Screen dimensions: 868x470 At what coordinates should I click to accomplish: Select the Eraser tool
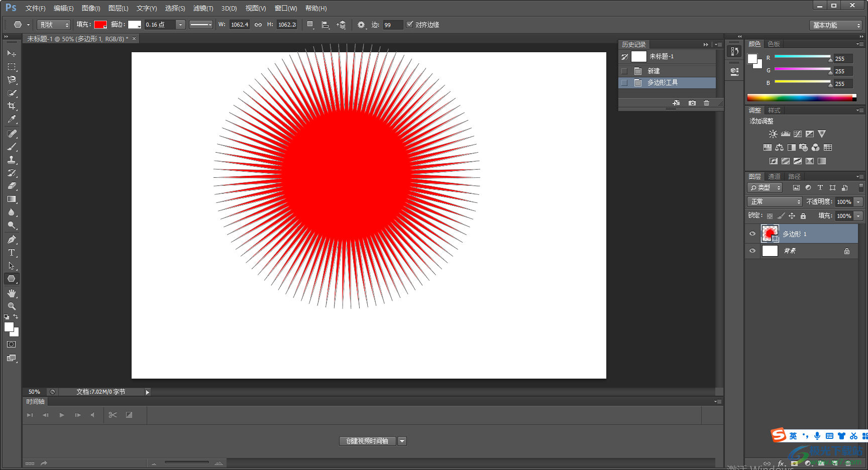click(12, 186)
